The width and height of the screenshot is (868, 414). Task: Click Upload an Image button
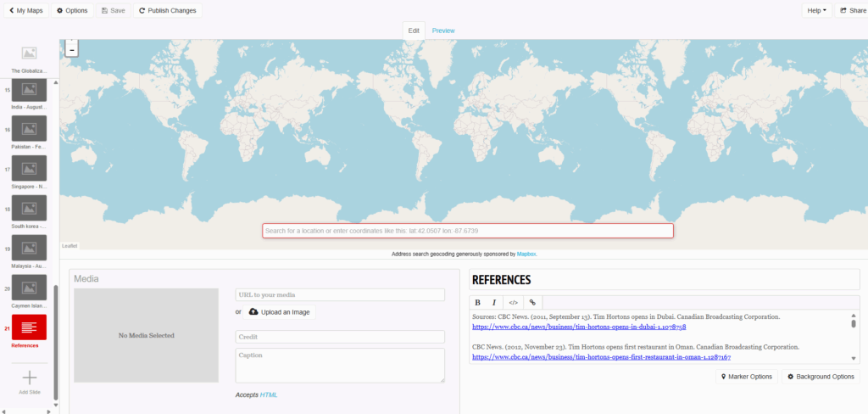[279, 312]
